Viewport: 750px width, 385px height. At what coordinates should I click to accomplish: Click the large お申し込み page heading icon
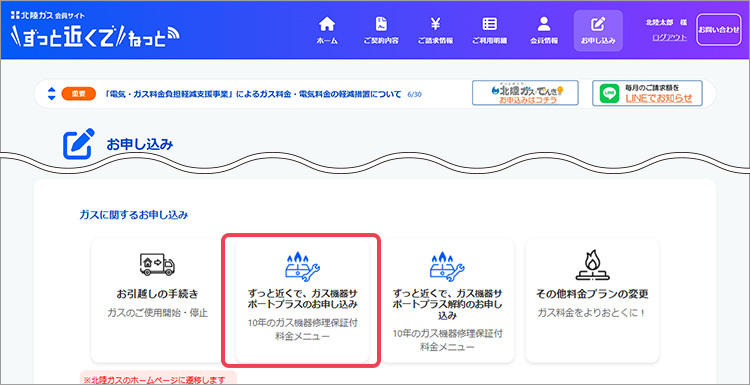pyautogui.click(x=79, y=144)
